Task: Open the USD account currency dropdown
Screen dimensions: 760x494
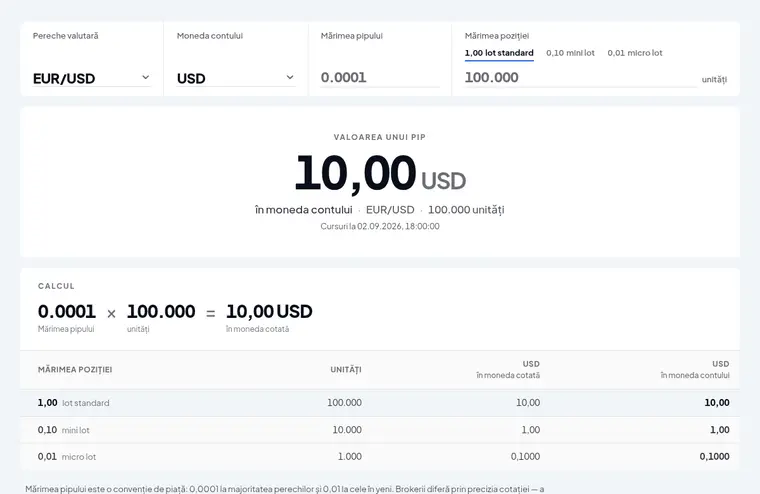Action: point(236,78)
